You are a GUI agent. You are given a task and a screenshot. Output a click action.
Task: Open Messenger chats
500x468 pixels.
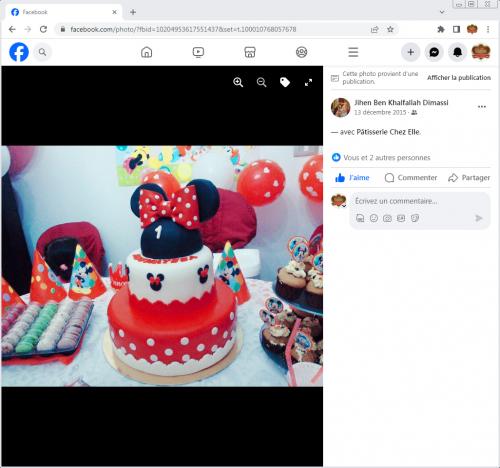pyautogui.click(x=434, y=52)
